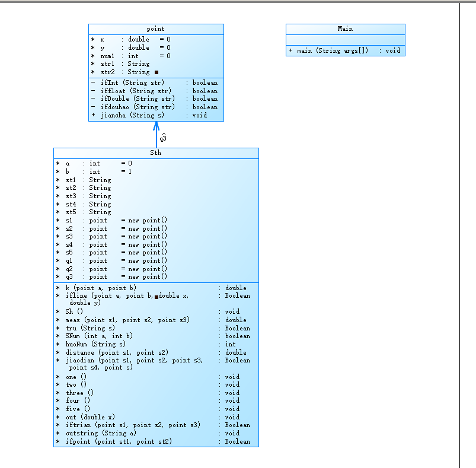Image resolution: width=476 pixels, height=468 pixels.
Task: Choose the four () method
Action: (148, 401)
